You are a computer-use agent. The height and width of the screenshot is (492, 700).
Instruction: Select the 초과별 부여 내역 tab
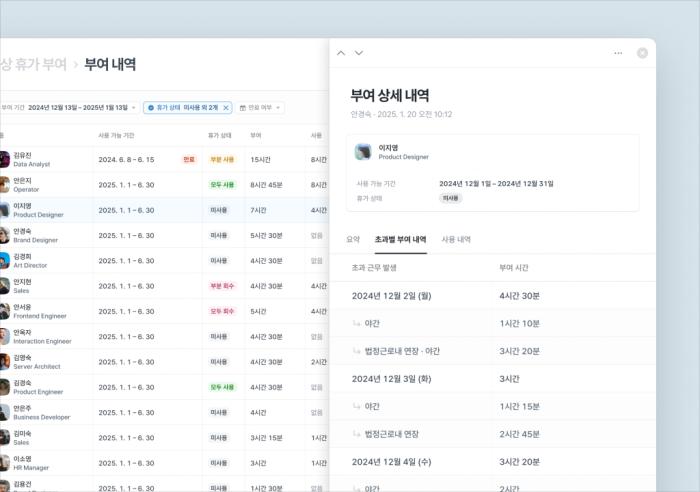[400, 239]
